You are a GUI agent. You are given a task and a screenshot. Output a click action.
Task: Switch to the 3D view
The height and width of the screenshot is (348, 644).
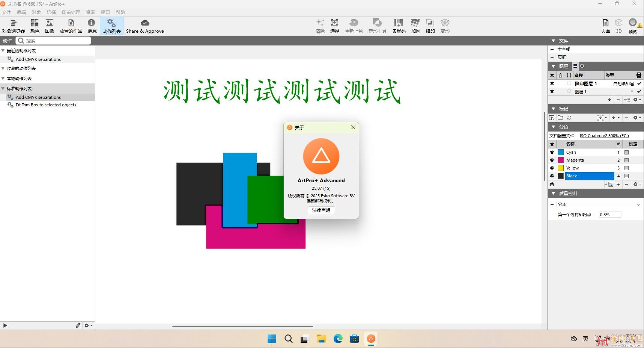click(619, 26)
